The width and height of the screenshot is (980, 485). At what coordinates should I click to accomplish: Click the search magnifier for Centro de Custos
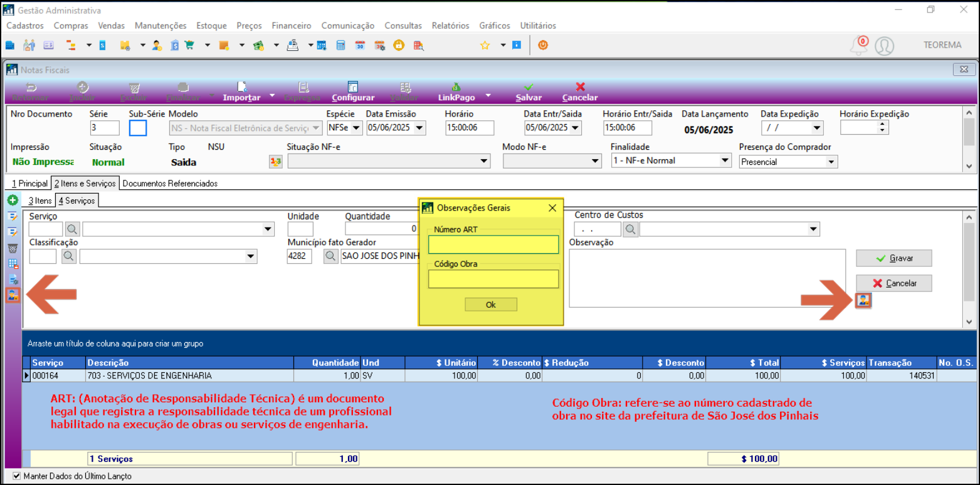pos(630,229)
